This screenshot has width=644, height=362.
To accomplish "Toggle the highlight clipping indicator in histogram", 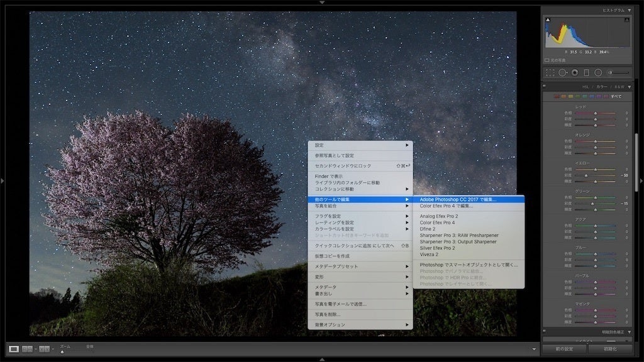I will click(628, 20).
